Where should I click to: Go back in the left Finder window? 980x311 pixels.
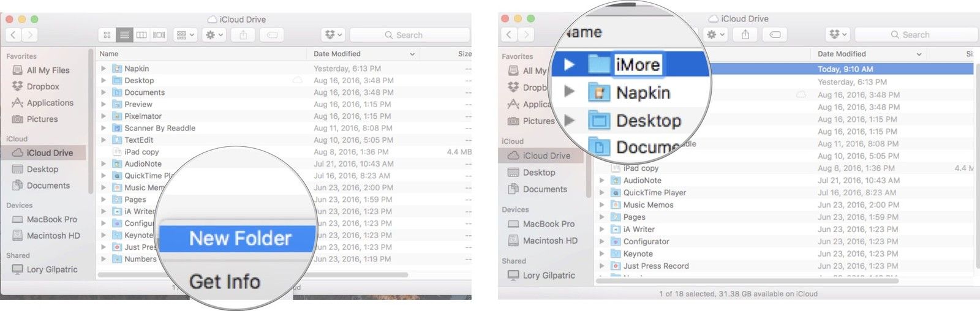point(13,35)
